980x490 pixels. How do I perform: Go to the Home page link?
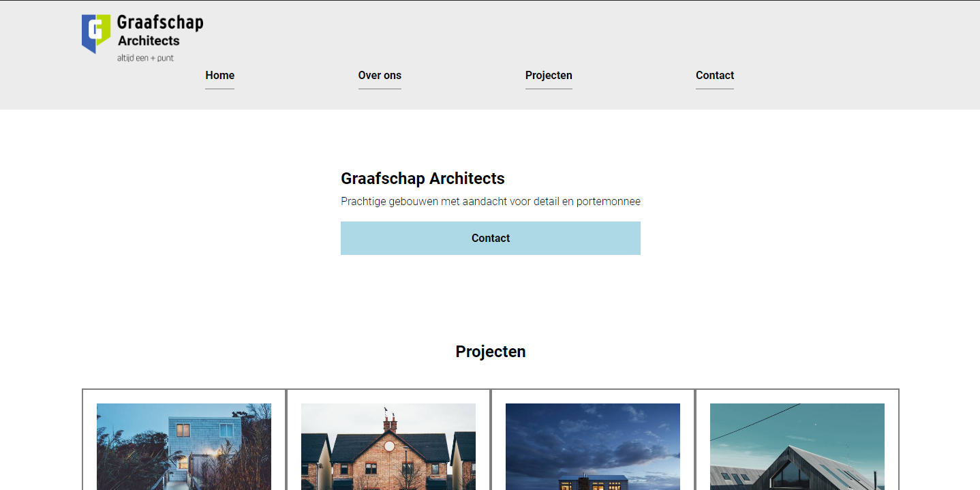(219, 76)
